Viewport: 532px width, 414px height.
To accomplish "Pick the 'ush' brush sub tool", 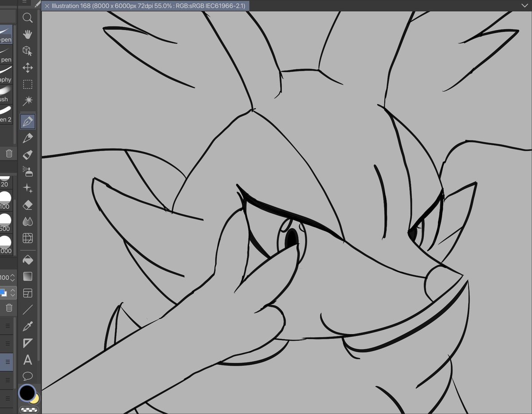I will 6,94.
